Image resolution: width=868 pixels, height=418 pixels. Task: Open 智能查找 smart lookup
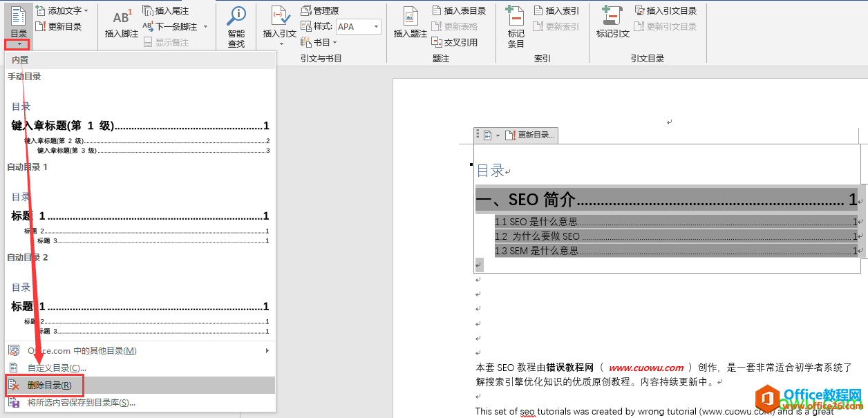click(x=236, y=28)
